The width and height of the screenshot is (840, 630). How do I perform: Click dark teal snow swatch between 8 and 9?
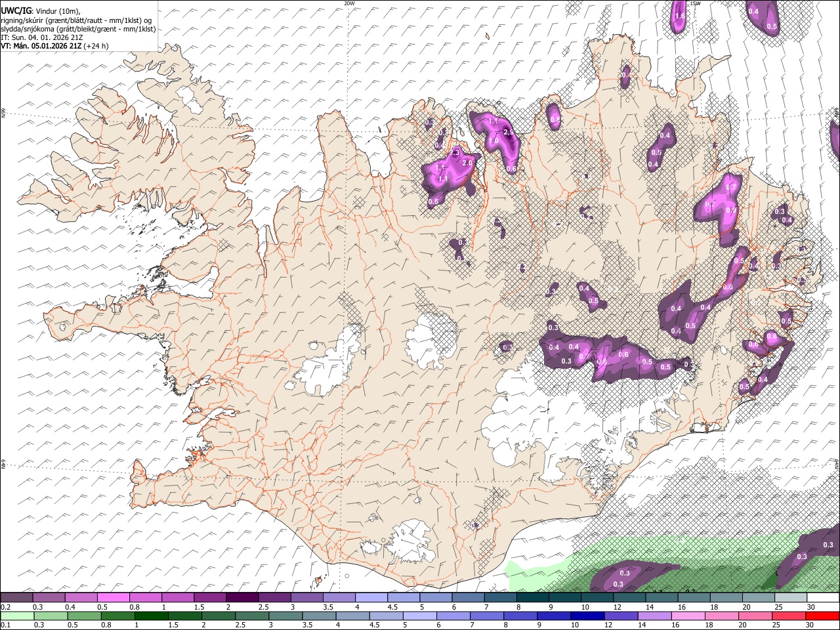pyautogui.click(x=533, y=598)
